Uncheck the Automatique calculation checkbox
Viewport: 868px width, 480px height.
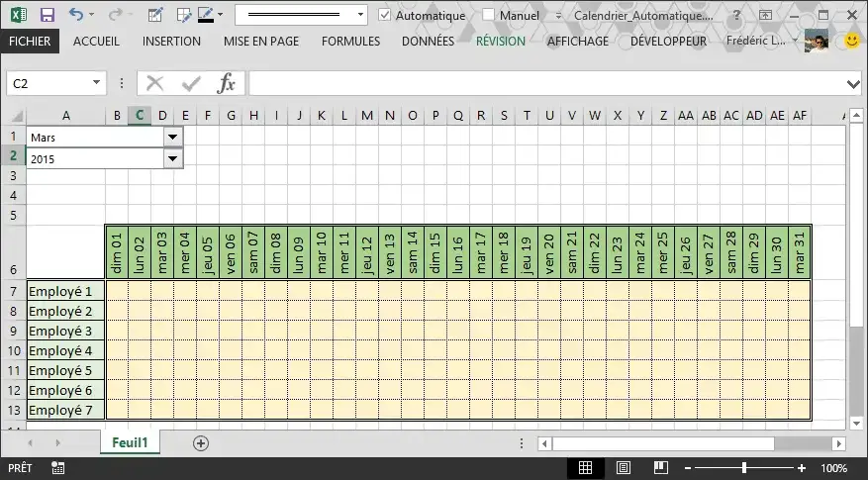pyautogui.click(x=386, y=16)
